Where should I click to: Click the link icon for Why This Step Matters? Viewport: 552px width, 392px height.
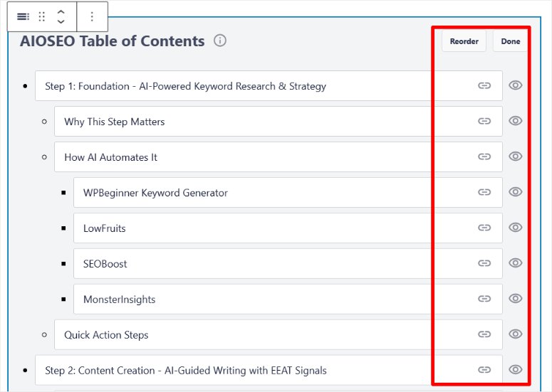484,121
